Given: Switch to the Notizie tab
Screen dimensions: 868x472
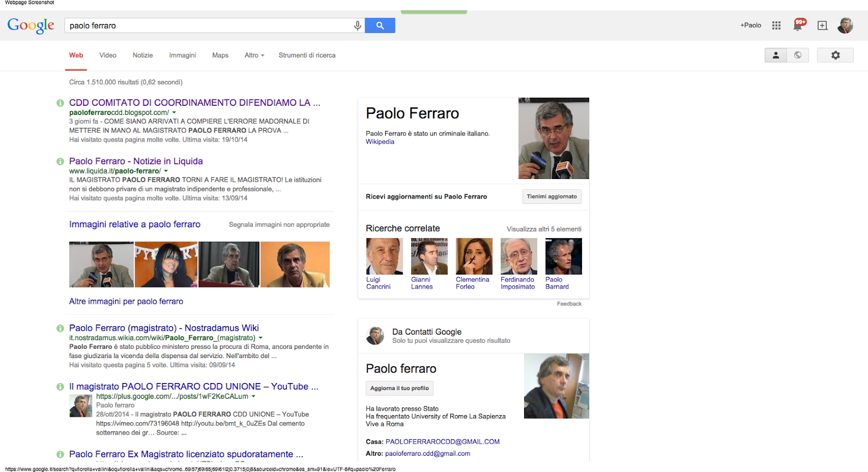Looking at the screenshot, I should 143,55.
